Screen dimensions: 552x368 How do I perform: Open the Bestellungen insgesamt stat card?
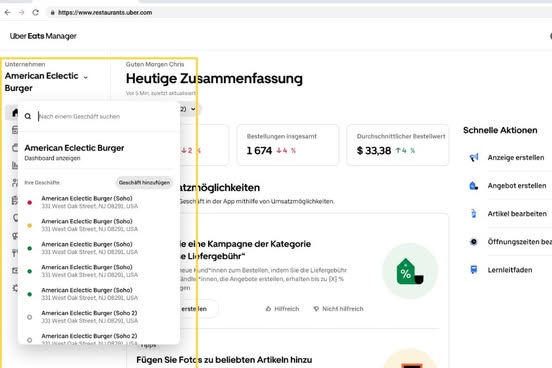tap(288, 145)
